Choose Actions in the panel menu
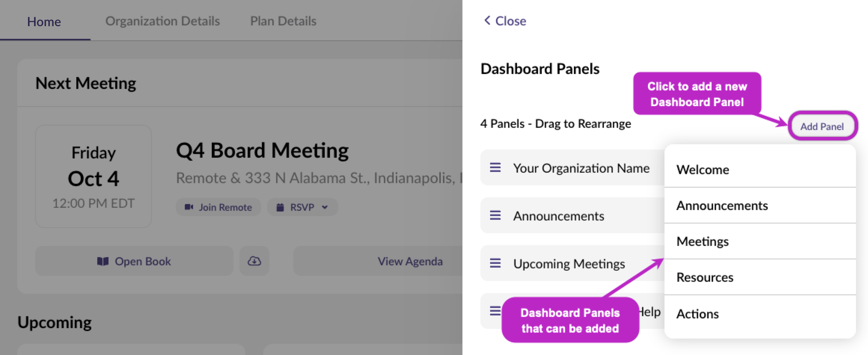 (x=697, y=314)
